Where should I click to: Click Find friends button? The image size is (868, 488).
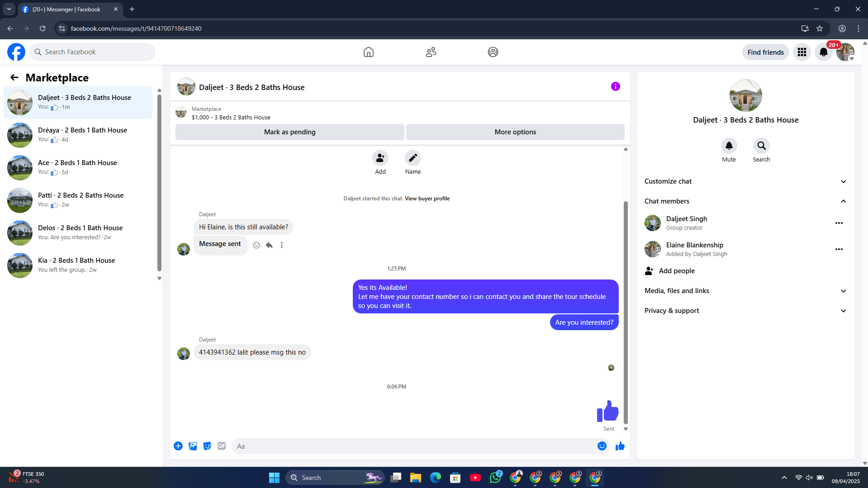click(766, 52)
